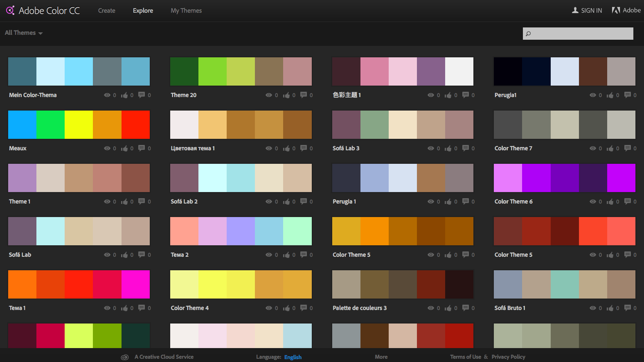Click the like thumbs-up icon for Mein Color-Thema
Screen dimensions: 644x362
[x=124, y=95]
